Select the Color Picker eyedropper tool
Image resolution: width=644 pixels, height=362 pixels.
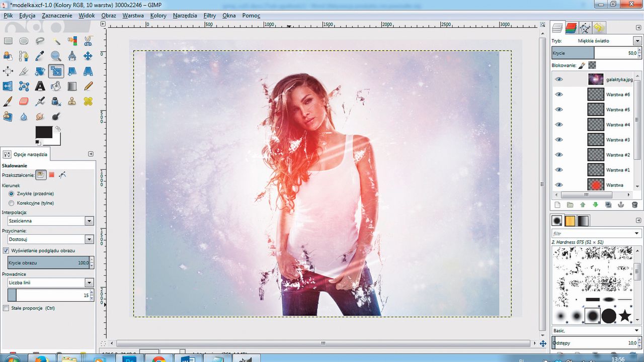40,56
